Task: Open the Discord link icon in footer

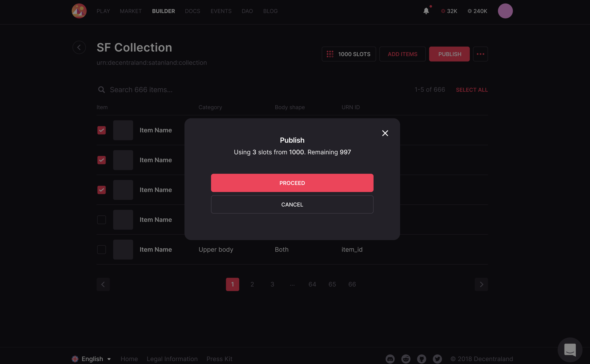Action: pos(390,359)
